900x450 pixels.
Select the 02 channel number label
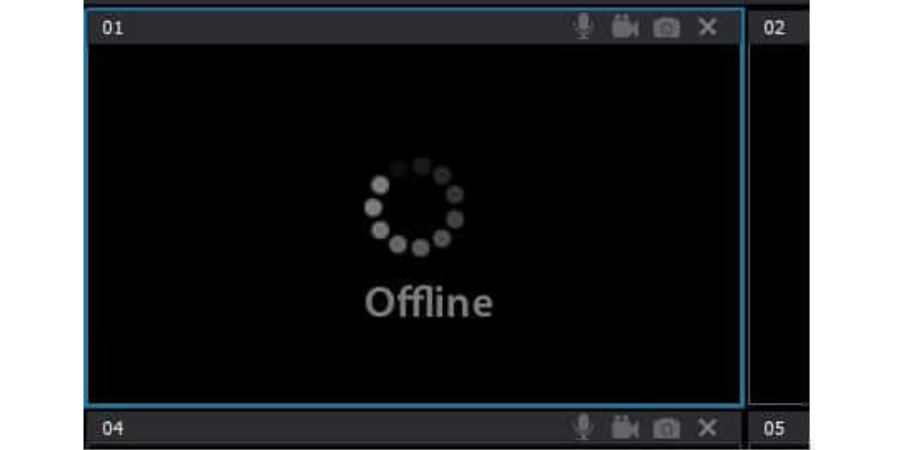[774, 28]
